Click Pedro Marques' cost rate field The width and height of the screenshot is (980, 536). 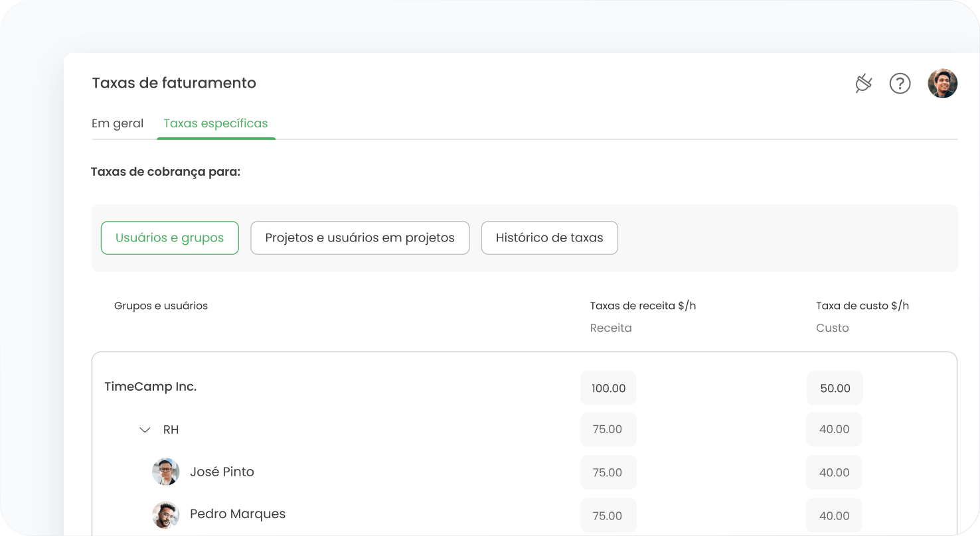coord(834,515)
